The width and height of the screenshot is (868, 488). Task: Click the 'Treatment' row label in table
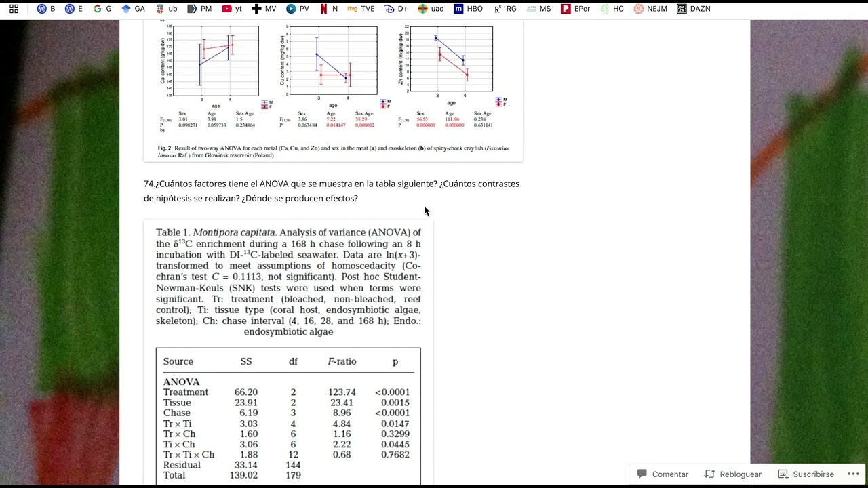point(186,392)
